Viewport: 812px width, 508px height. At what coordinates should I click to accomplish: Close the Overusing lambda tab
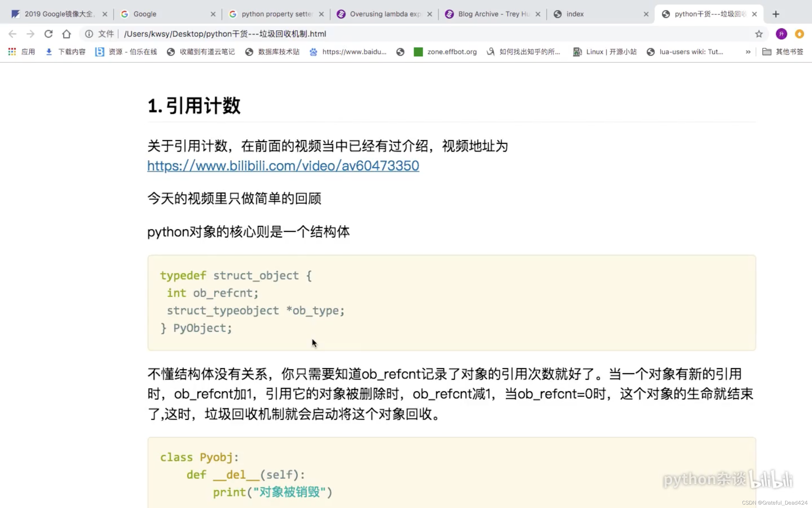tap(430, 14)
